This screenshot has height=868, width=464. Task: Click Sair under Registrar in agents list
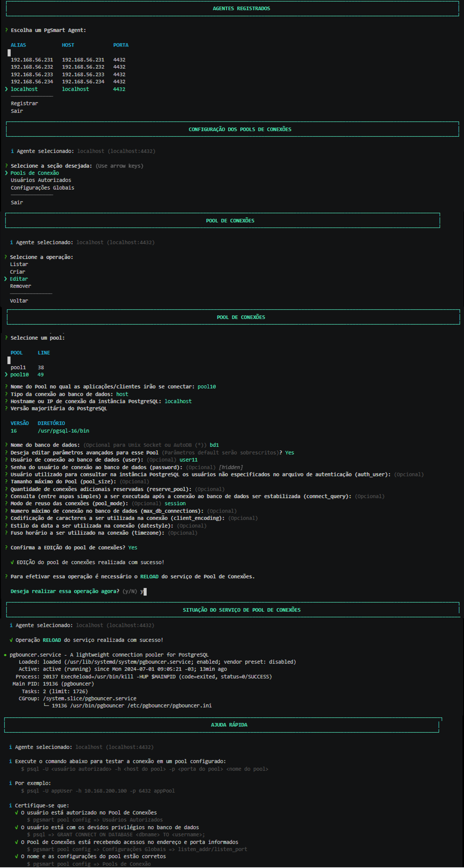click(x=17, y=111)
